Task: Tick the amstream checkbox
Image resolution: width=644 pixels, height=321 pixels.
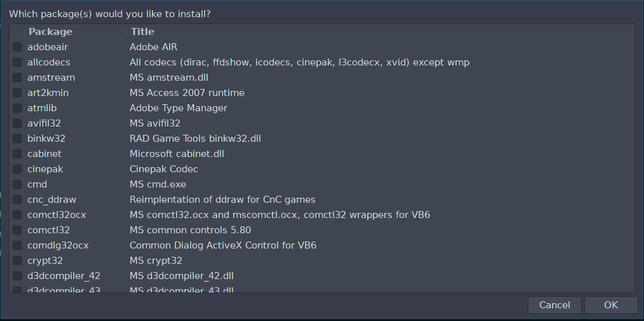Action: 17,78
